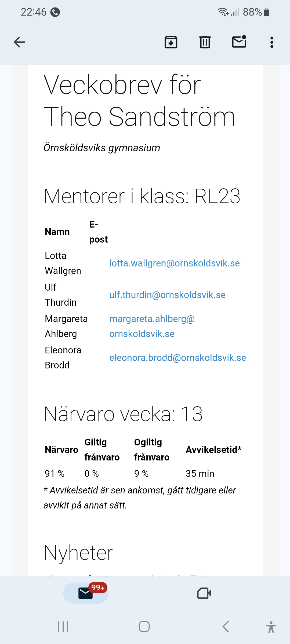Viewport: 290px width, 644px height.
Task: Email lotta.wallgren@ornskoldsvik.se
Action: point(174,263)
